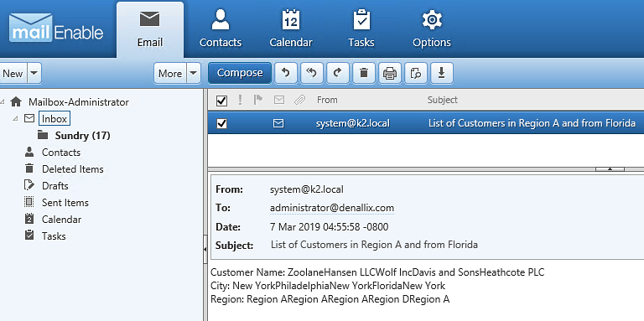The width and height of the screenshot is (644, 321).
Task: Click the Calendar icon in folder tree
Action: (x=29, y=219)
